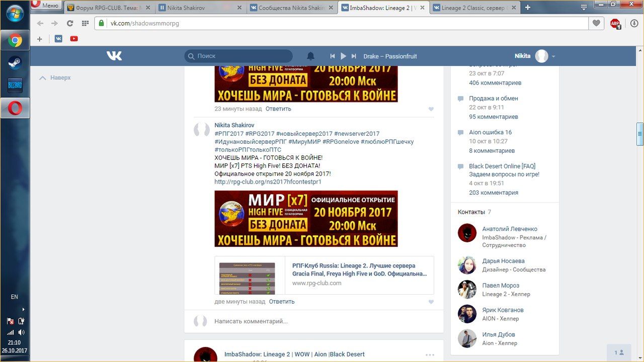Click the Наверх scroll-to-top link

pos(55,78)
